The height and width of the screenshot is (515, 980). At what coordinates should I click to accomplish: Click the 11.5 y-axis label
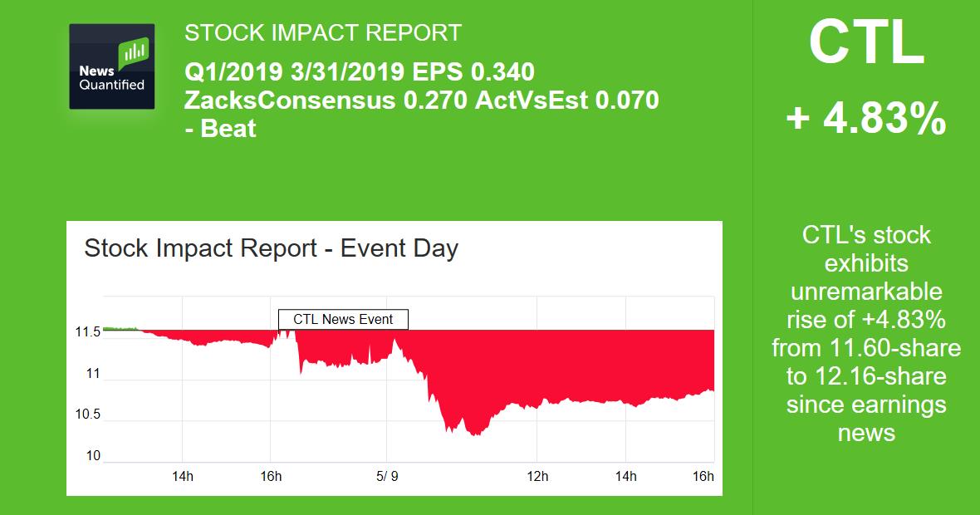[87, 332]
